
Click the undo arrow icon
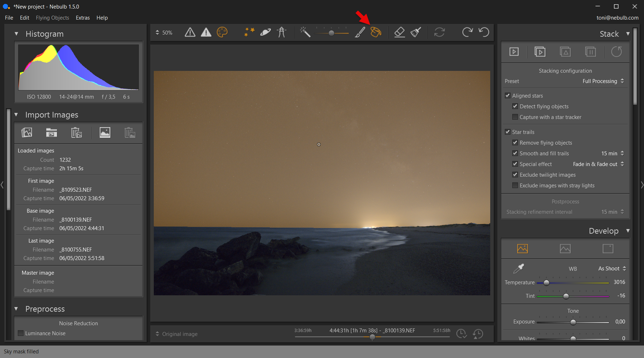[484, 32]
